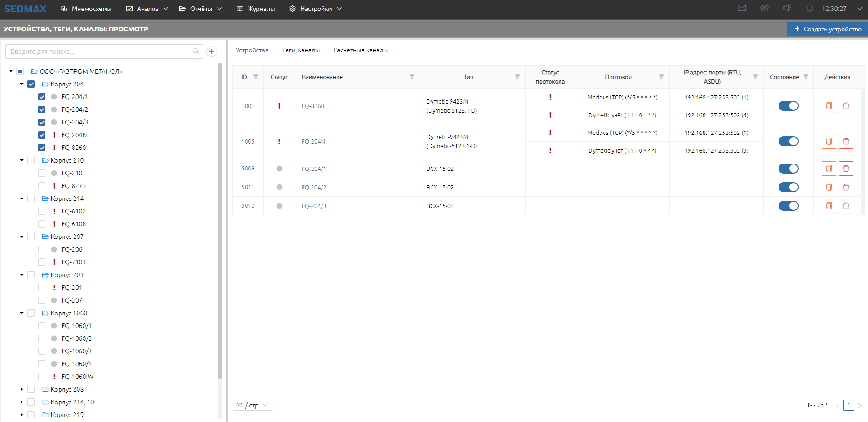Click the round plus icon beside search

pos(212,51)
